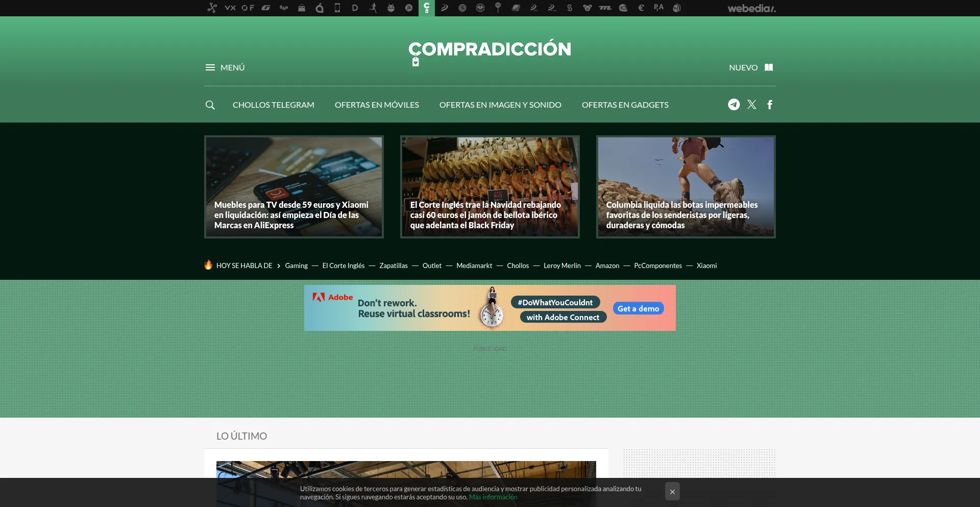The width and height of the screenshot is (980, 507).
Task: Open CHOLLOS TELEGRAM section
Action: [273, 105]
